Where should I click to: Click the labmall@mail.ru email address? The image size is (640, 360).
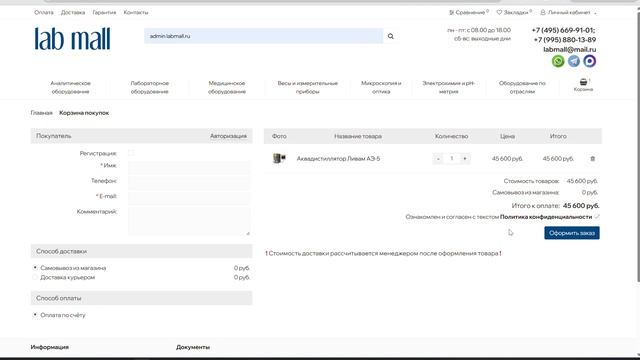coord(569,49)
